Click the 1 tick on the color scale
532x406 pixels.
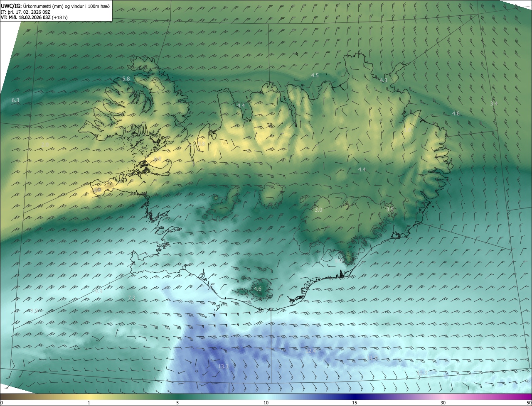click(x=89, y=403)
